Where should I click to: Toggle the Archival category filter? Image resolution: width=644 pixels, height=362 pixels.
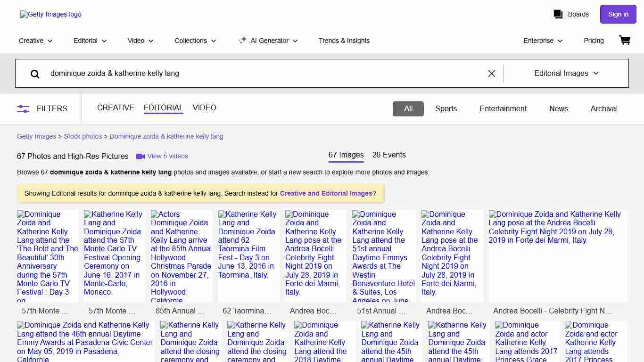pyautogui.click(x=603, y=108)
